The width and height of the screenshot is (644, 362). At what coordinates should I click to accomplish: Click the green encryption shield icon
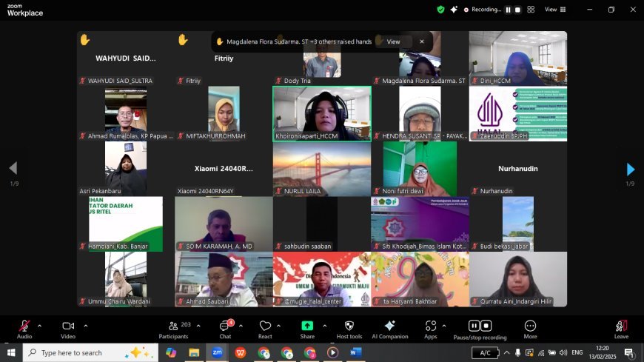pyautogui.click(x=440, y=10)
